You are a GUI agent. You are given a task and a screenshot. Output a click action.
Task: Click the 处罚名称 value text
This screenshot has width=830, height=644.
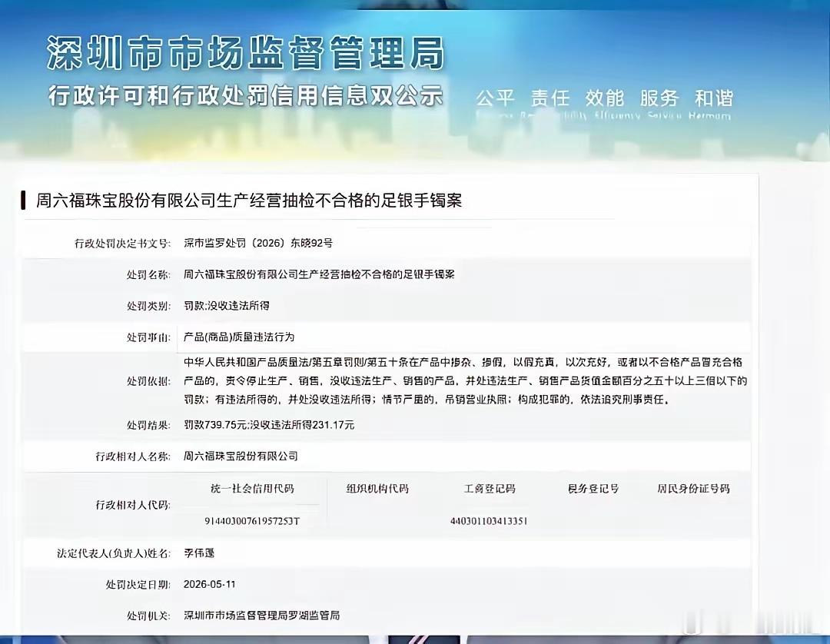tap(319, 274)
